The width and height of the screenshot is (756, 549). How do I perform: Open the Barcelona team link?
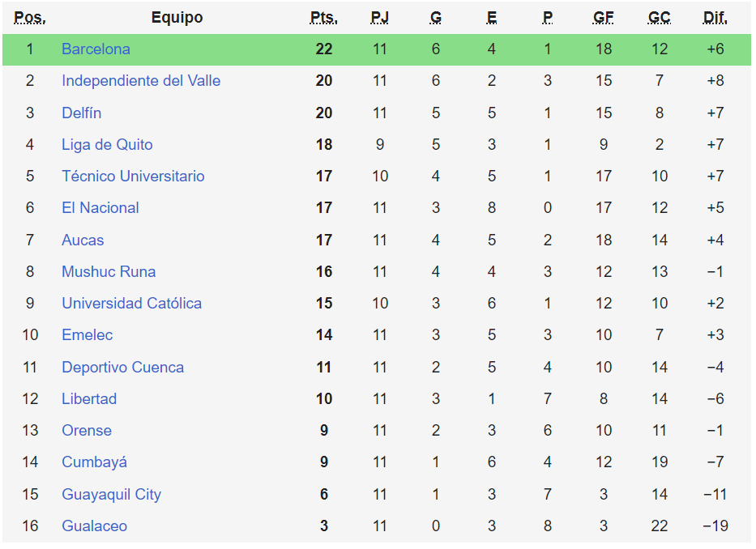tap(96, 49)
